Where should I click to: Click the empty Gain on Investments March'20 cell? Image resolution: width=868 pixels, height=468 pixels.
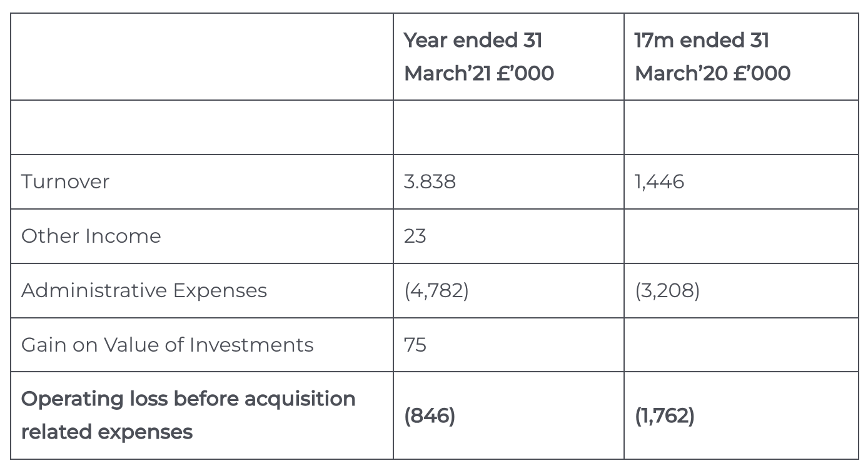click(741, 345)
